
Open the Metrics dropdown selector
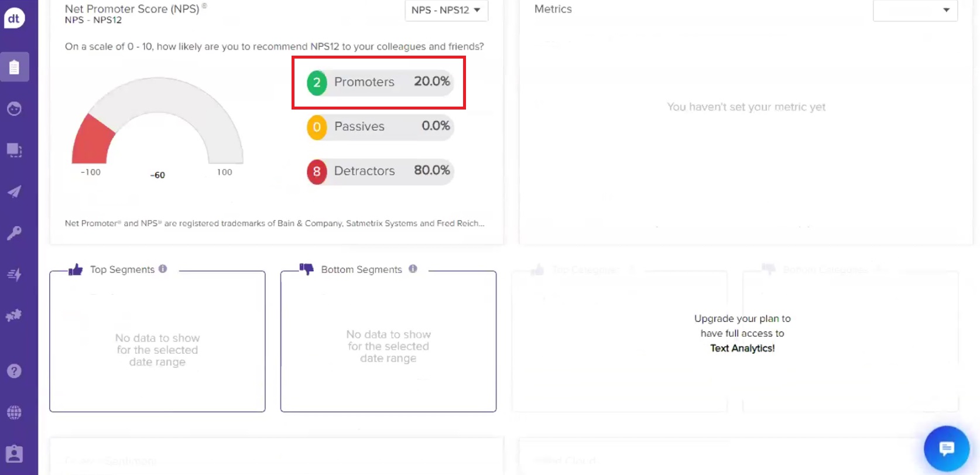tap(915, 10)
